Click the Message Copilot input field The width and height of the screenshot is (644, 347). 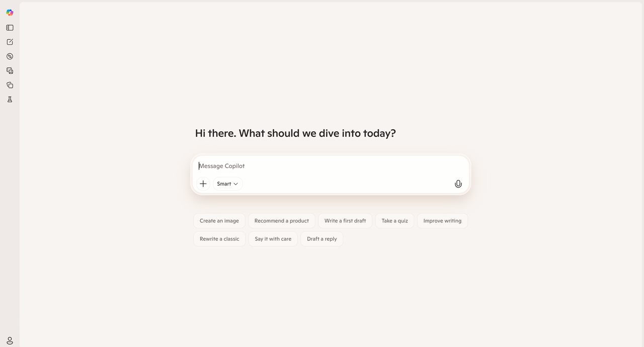pyautogui.click(x=302, y=165)
